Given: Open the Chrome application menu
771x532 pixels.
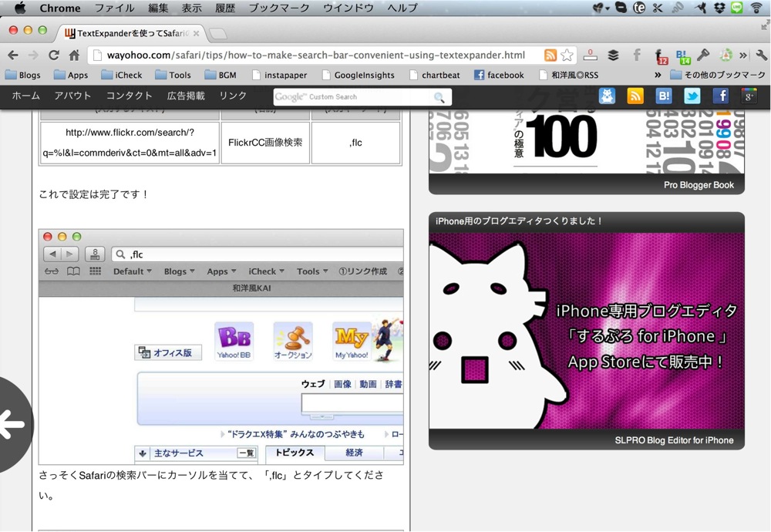Looking at the screenshot, I should click(x=60, y=8).
